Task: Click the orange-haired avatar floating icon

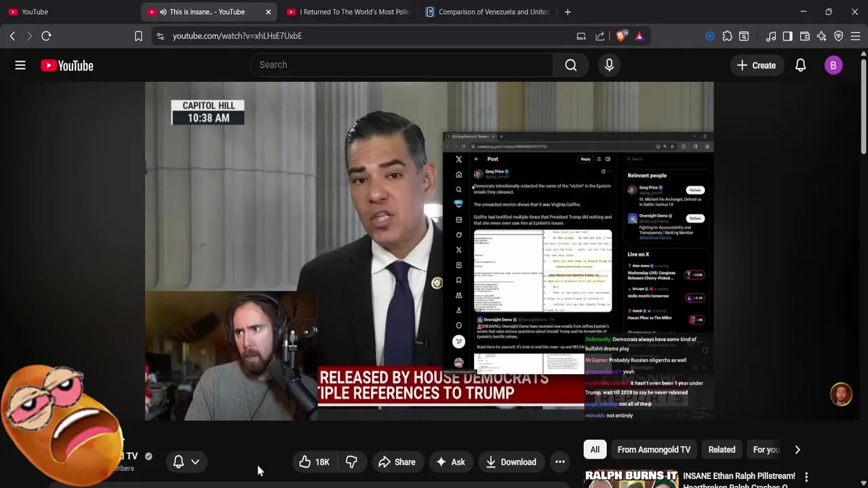Action: pos(841,394)
